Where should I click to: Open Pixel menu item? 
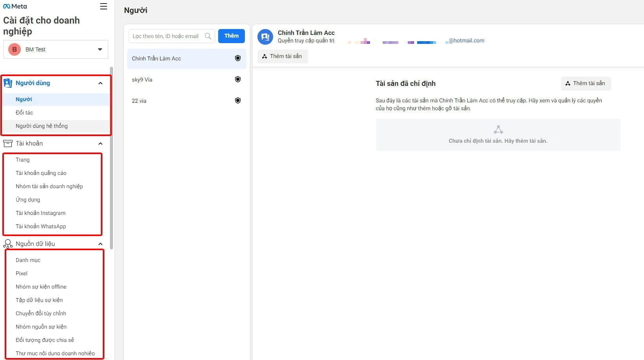point(22,273)
